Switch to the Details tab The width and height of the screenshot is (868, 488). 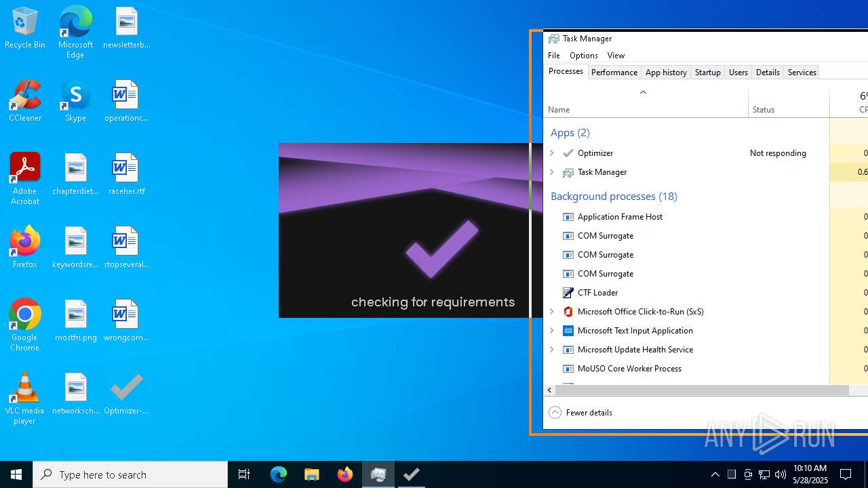tap(768, 73)
